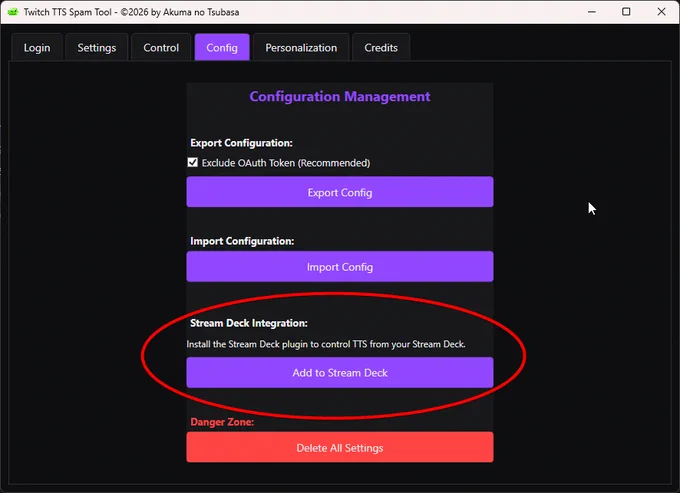Click the window title text

(131, 12)
